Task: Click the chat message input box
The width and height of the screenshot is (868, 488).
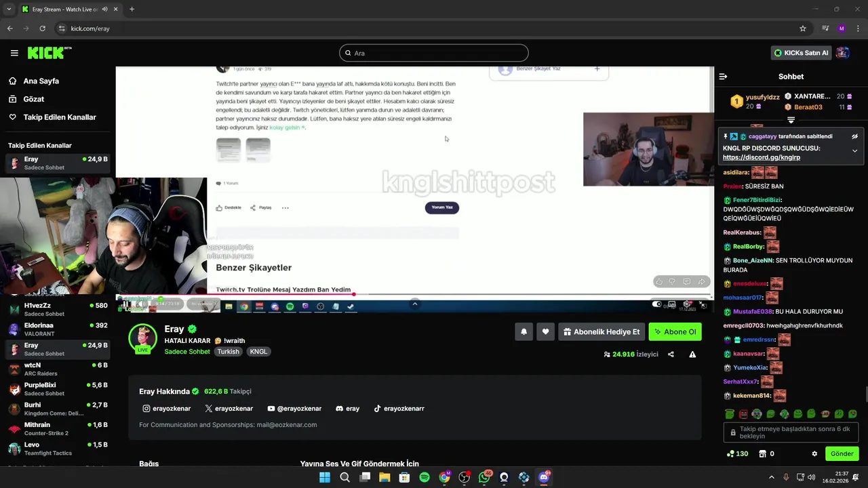Action: point(791,432)
